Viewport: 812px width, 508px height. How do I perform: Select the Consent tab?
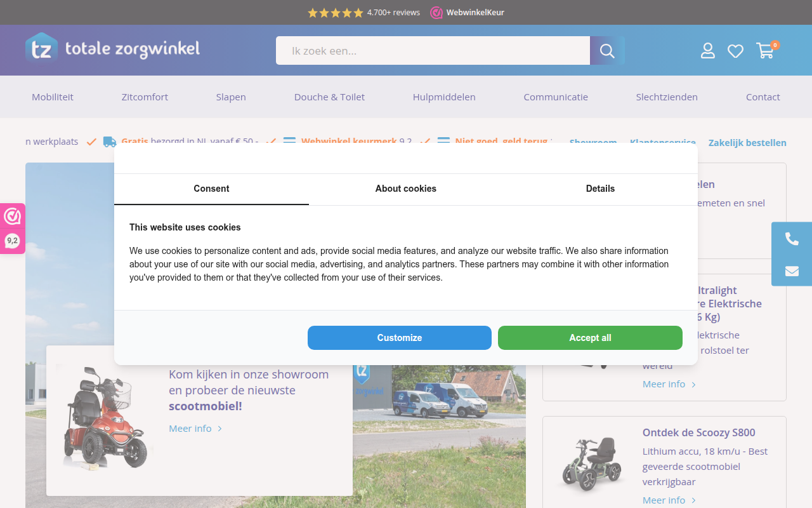pyautogui.click(x=211, y=189)
